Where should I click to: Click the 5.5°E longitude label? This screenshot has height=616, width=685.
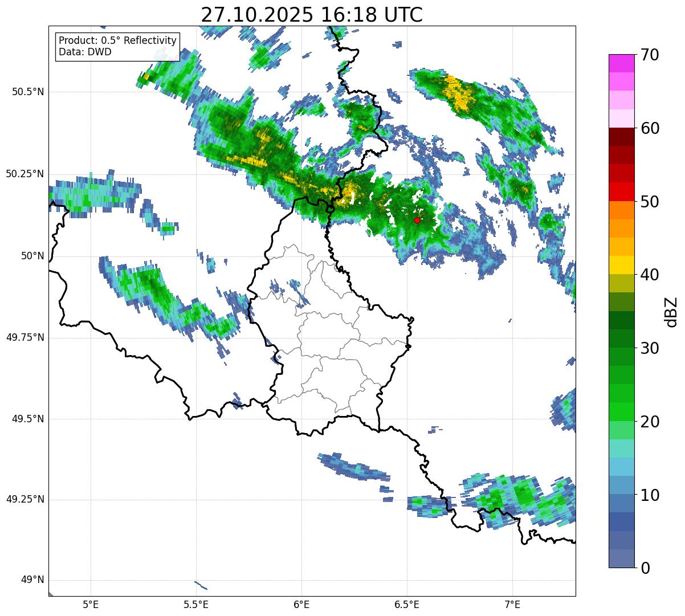click(x=196, y=604)
